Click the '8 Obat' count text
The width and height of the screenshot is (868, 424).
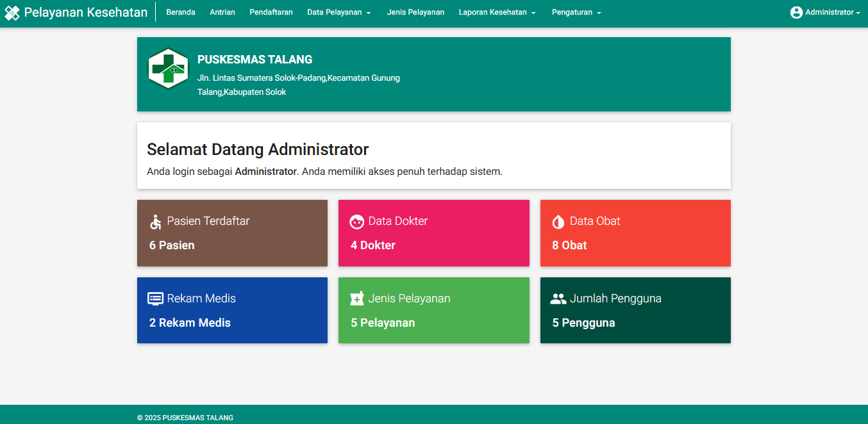[x=569, y=245]
